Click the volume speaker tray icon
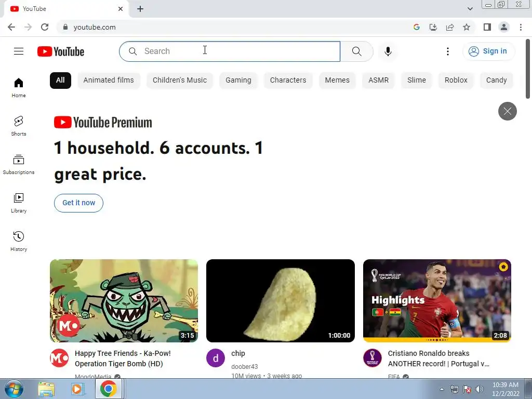 click(x=479, y=389)
